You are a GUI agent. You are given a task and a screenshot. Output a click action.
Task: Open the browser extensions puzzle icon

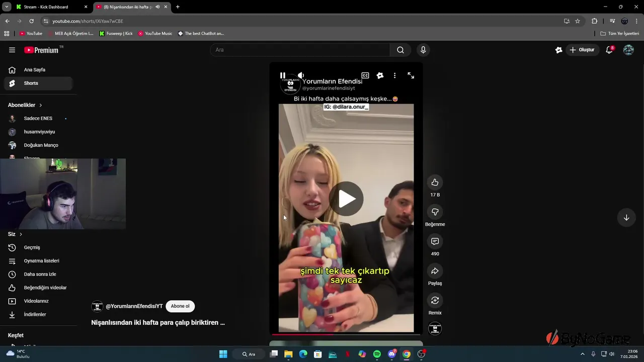click(x=594, y=21)
